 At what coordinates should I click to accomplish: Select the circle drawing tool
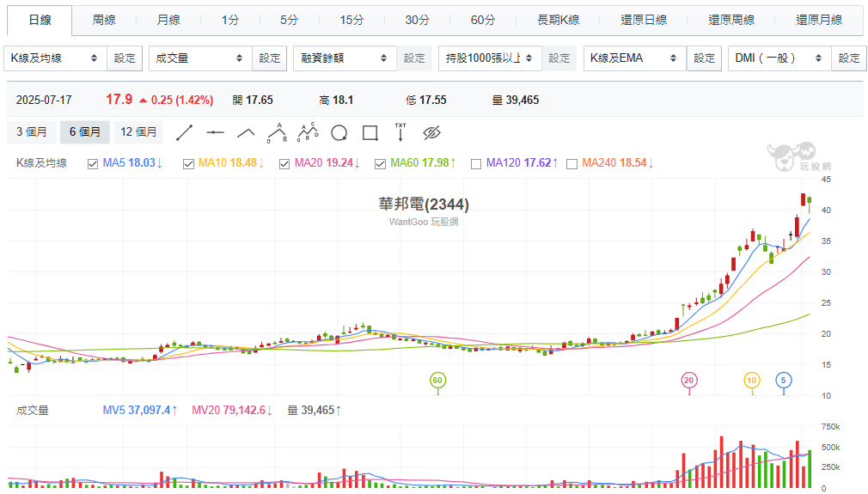pos(339,132)
